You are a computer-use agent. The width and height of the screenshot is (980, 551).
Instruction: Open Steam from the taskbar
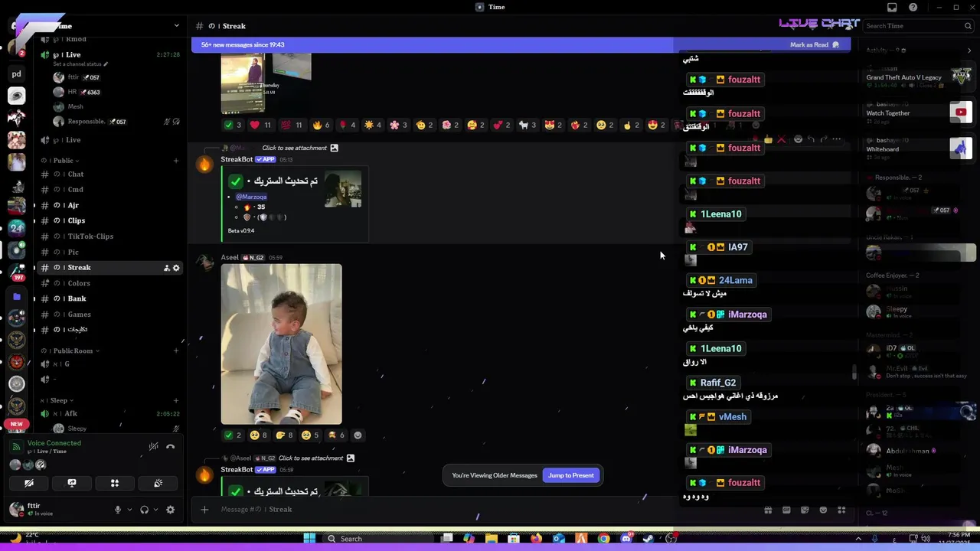coord(648,539)
